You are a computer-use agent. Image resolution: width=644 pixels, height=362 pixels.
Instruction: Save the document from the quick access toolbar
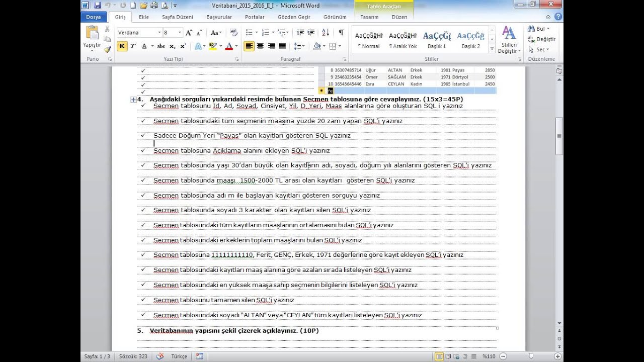tap(98, 6)
